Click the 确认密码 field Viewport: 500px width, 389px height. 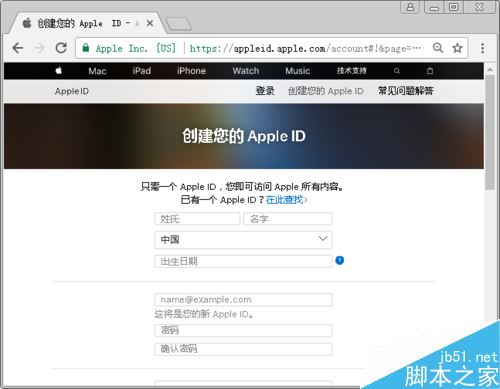click(243, 349)
